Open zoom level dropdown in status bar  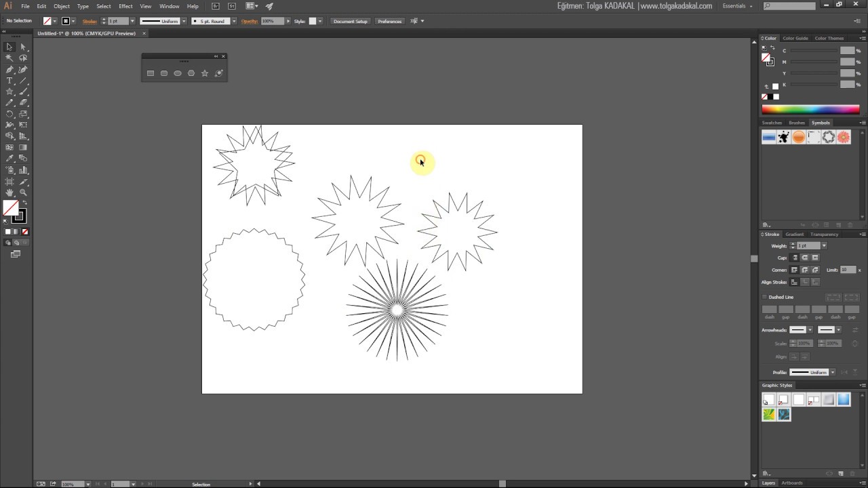coord(88,484)
